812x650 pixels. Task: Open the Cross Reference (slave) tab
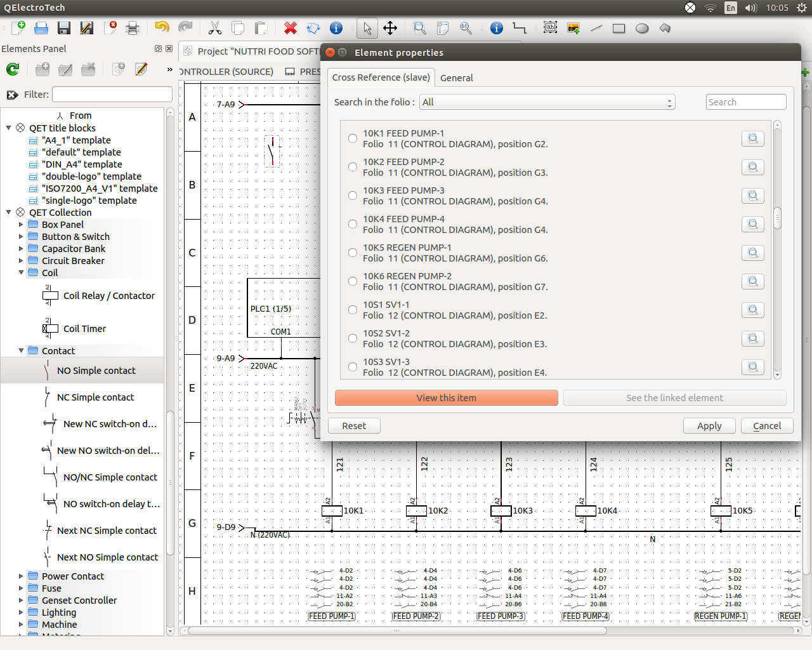[381, 77]
